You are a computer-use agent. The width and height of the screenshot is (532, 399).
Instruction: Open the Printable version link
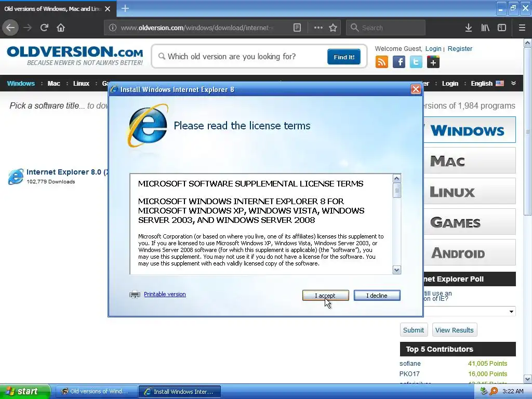point(165,294)
